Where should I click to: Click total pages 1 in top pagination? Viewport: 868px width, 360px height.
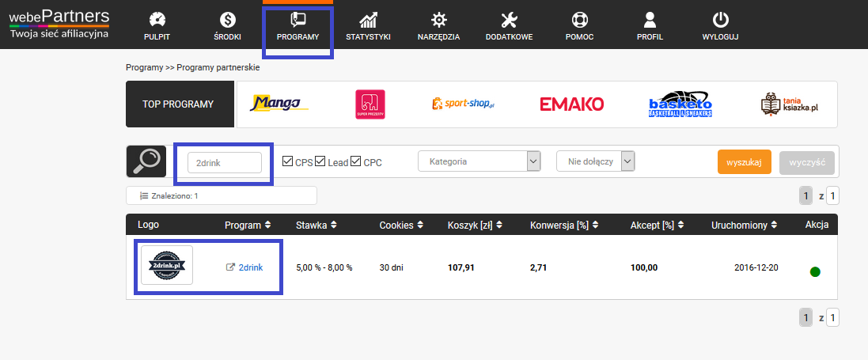click(832, 195)
